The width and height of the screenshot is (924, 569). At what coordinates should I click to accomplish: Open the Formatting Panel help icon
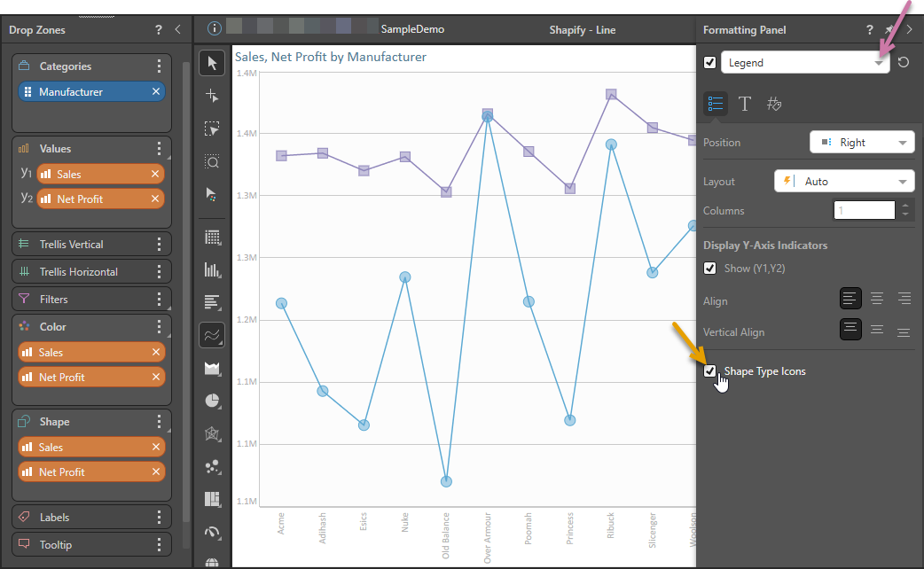coord(869,30)
